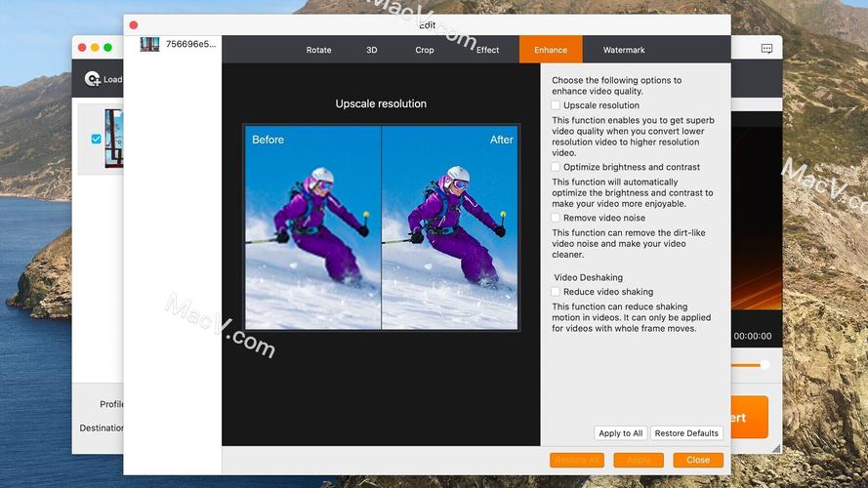Viewport: 868px width, 488px height.
Task: Click the volume slider handle in main window
Action: pyautogui.click(x=765, y=365)
